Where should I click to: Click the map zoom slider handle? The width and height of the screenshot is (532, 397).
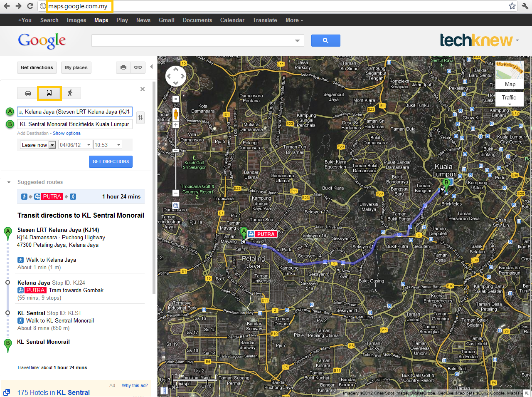tap(176, 150)
